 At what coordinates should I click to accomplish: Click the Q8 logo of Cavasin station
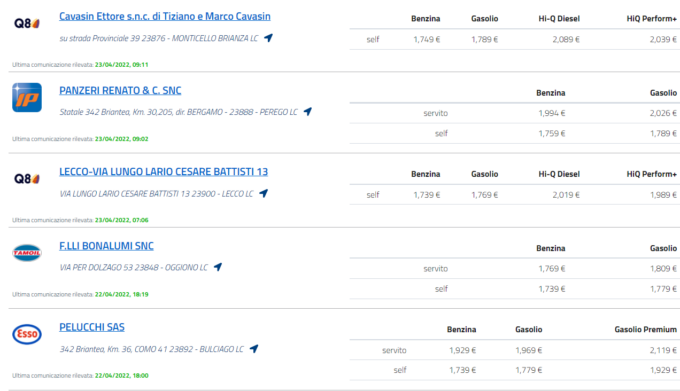27,23
